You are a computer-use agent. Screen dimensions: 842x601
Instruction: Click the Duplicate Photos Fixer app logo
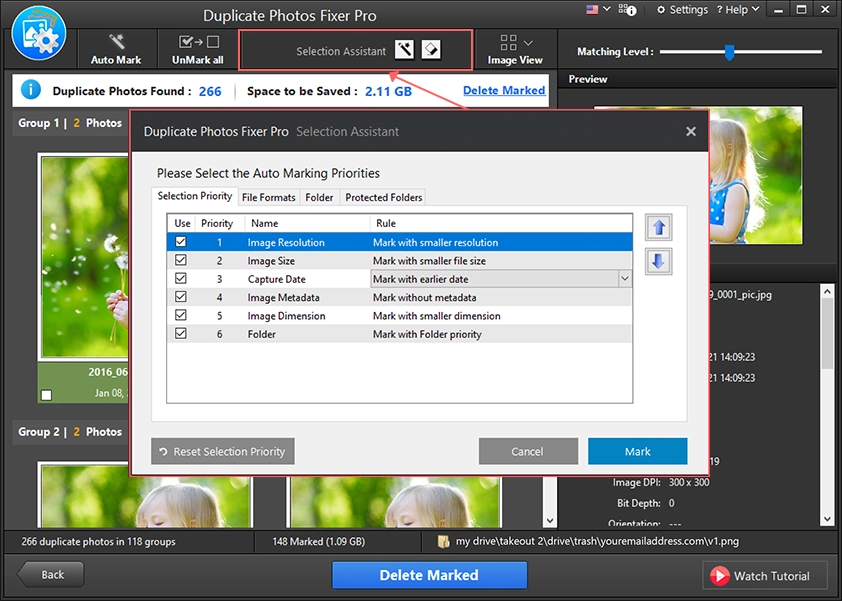click(39, 34)
